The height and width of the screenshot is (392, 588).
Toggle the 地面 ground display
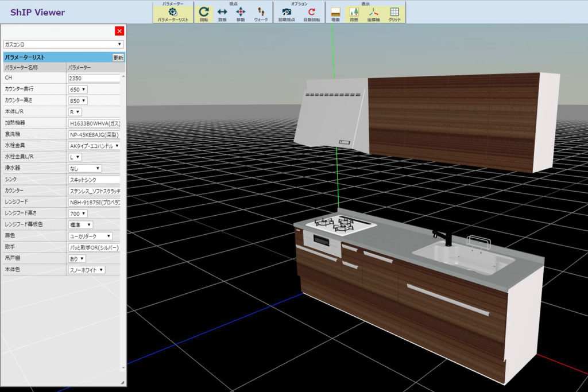pos(335,14)
